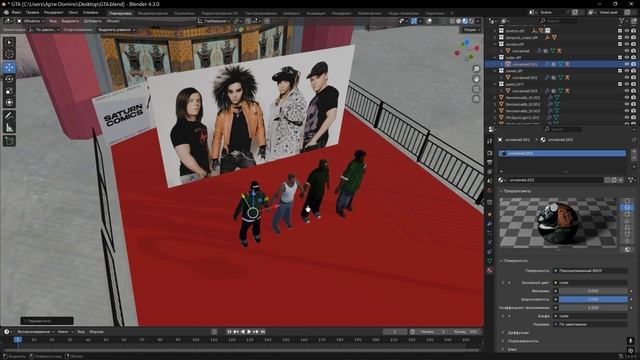
Task: Select the Select Box tool in viewport toolbar
Action: (9, 42)
